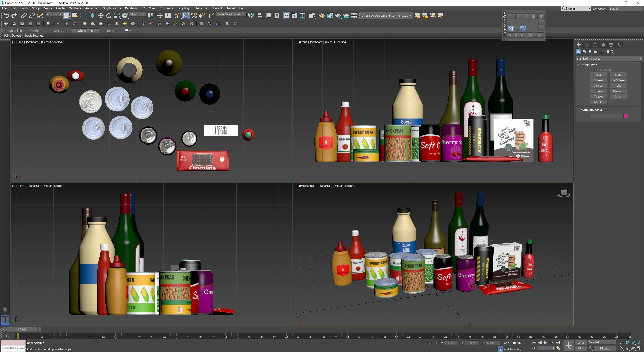The height and width of the screenshot is (352, 644).
Task: Open the Create Selection Set dropdown
Action: 230,14
